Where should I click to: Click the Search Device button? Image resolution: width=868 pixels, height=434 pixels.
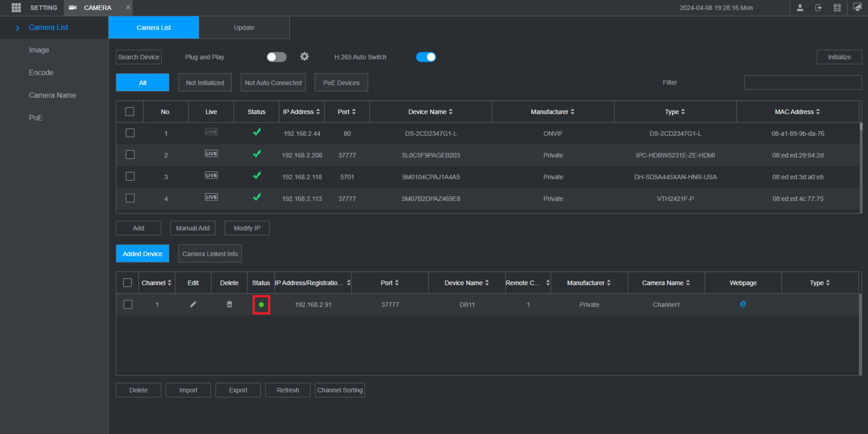(x=139, y=57)
